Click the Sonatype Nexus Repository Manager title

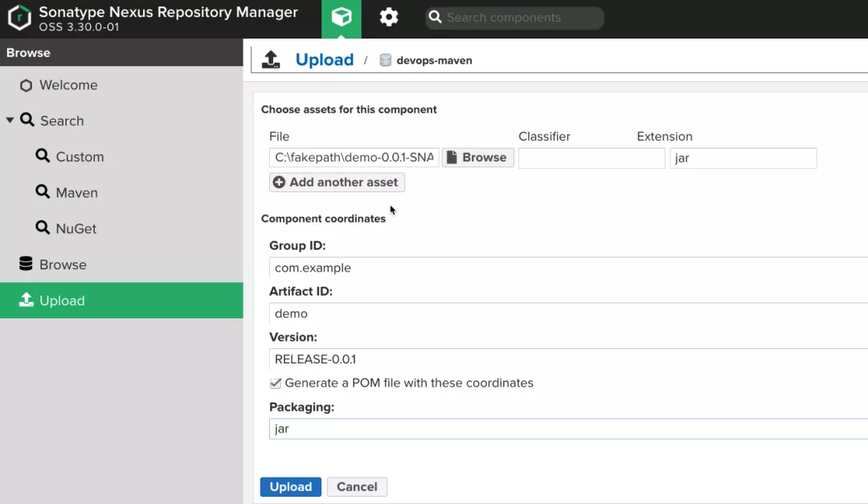tap(168, 12)
